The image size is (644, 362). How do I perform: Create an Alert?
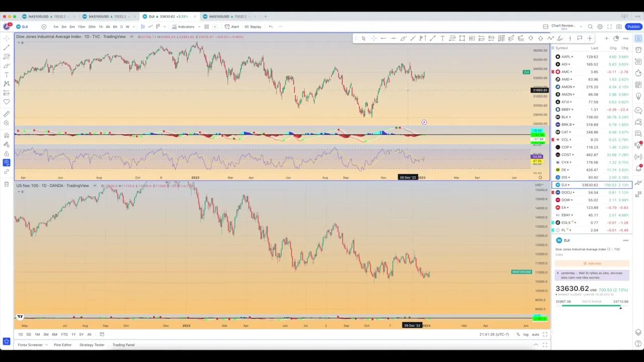tap(232, 27)
